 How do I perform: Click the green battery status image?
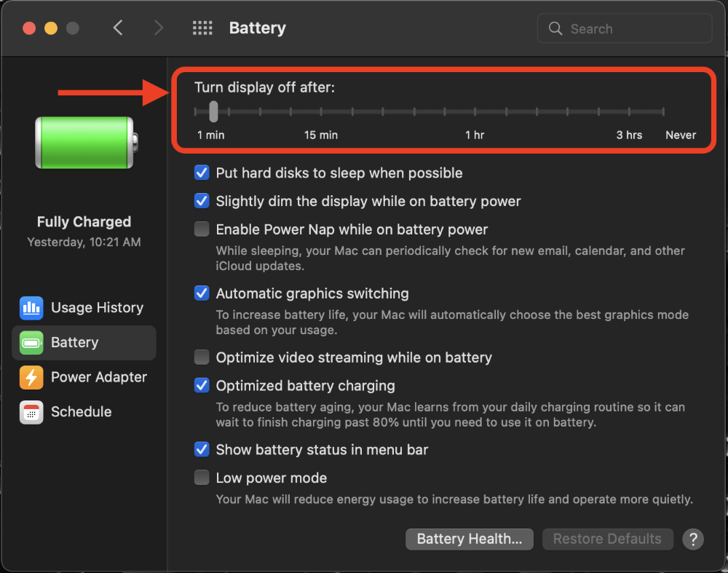tap(83, 143)
